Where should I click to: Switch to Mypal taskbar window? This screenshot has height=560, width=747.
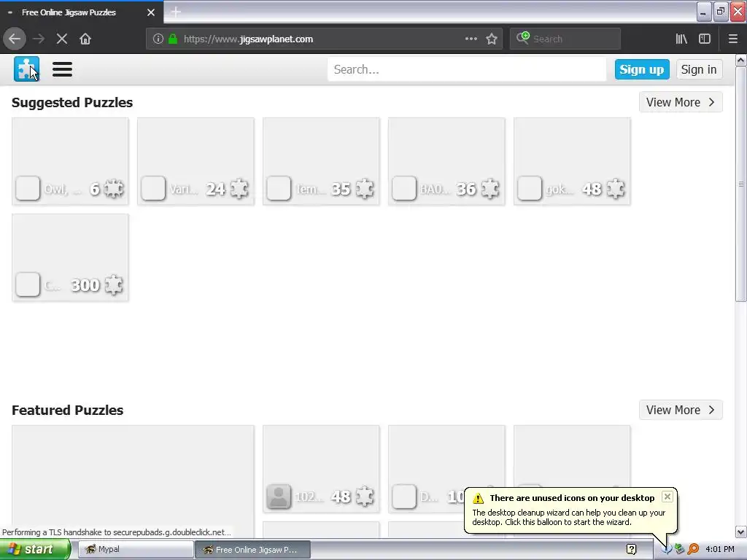pyautogui.click(x=135, y=550)
